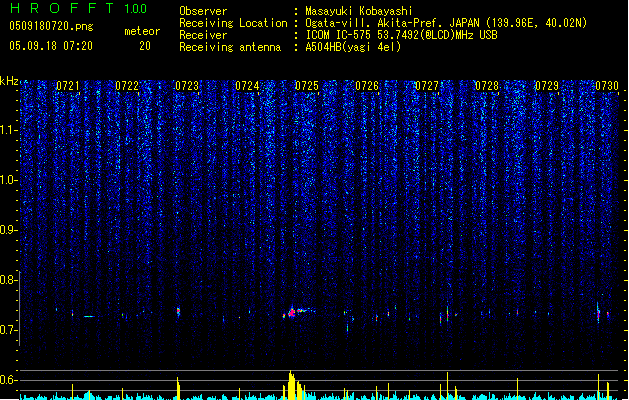The height and width of the screenshot is (400, 629).
Task: Click the 0.7 kHz axis label
Action: click(x=8, y=330)
